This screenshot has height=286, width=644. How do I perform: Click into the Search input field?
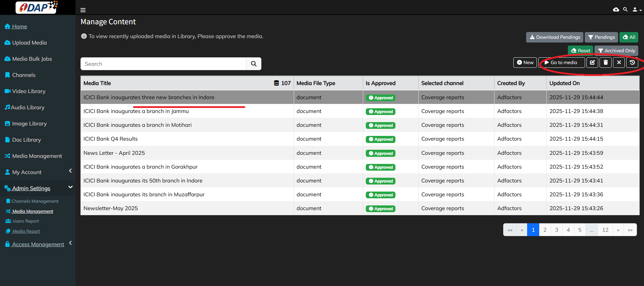click(163, 64)
